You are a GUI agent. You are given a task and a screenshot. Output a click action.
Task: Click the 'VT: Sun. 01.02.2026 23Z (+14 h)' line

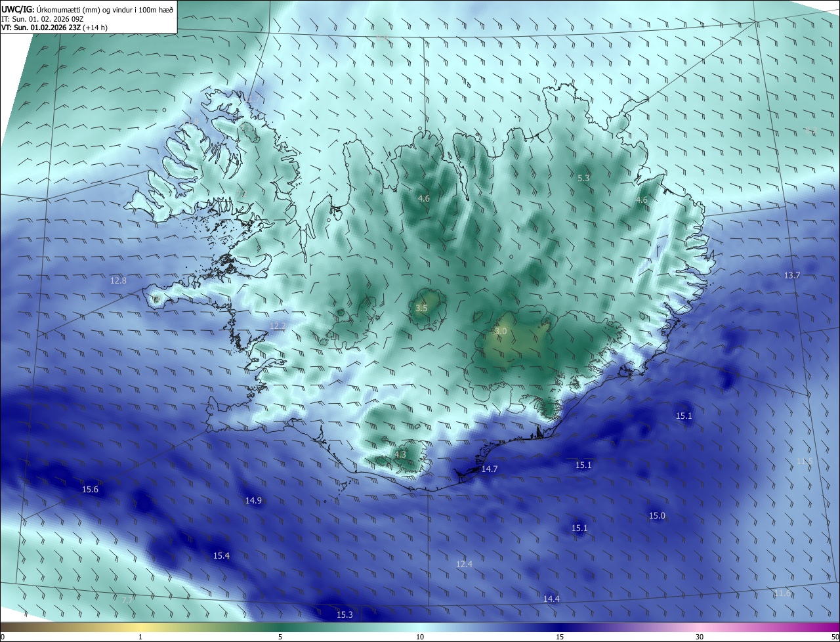pos(54,28)
